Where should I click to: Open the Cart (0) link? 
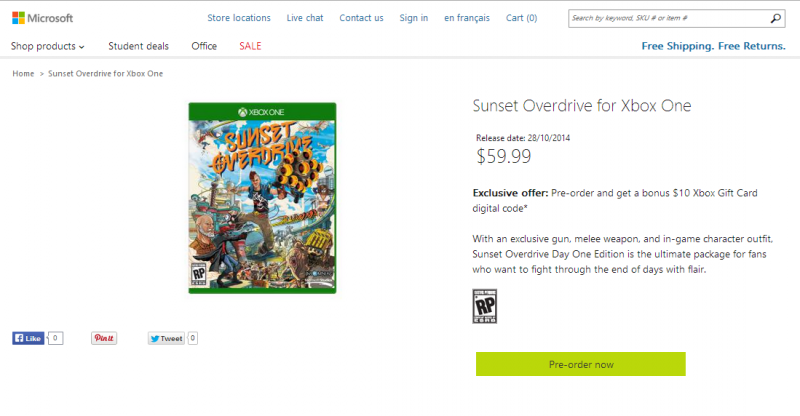(x=521, y=18)
